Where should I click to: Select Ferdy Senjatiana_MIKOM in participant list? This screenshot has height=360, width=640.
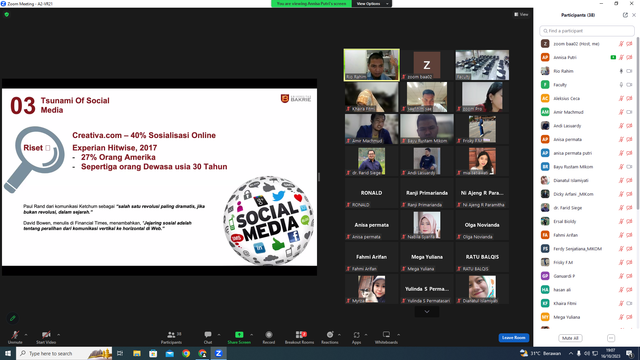click(x=587, y=249)
